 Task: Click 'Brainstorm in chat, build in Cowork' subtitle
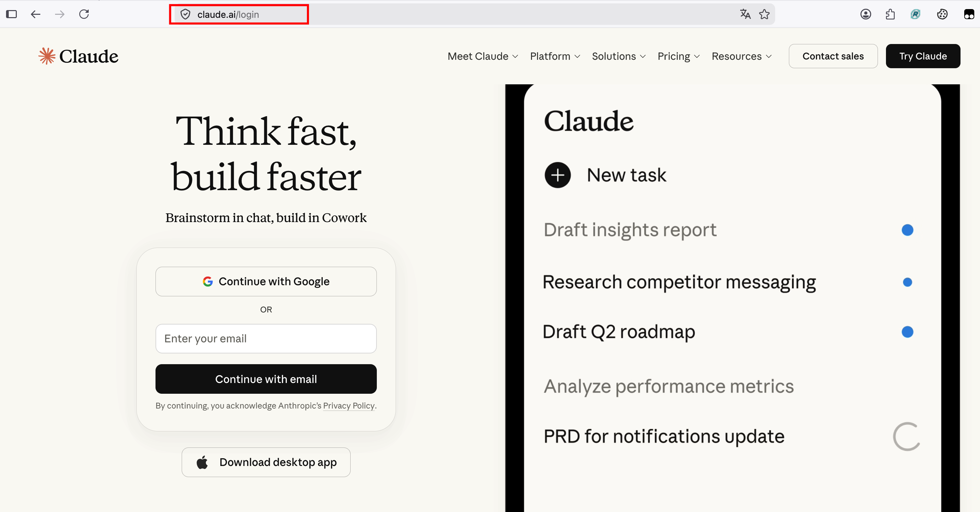[266, 218]
